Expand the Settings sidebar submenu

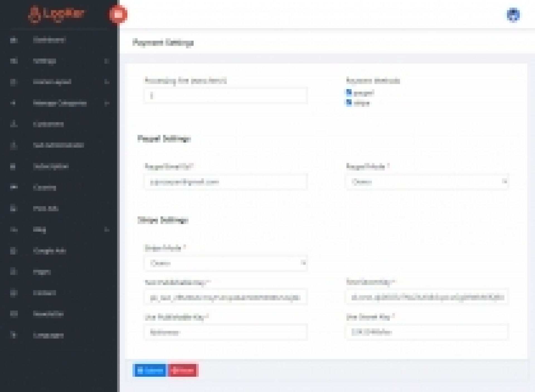click(x=59, y=61)
